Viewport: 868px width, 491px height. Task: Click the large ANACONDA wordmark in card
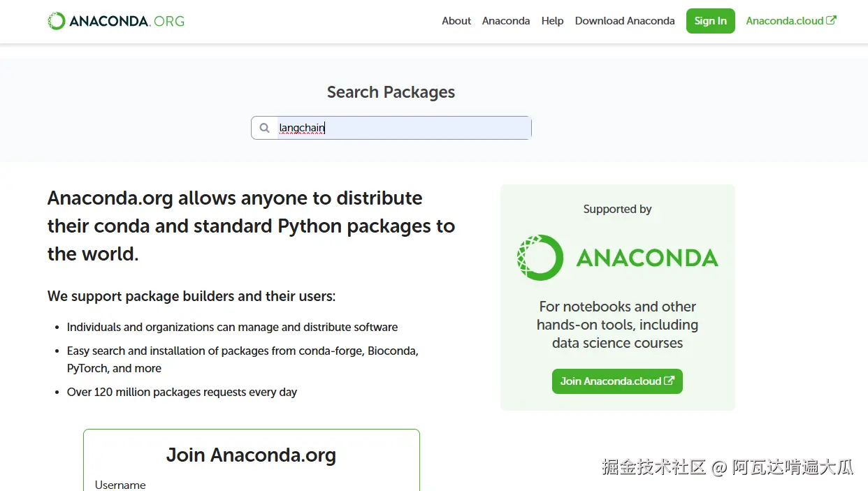(x=647, y=258)
